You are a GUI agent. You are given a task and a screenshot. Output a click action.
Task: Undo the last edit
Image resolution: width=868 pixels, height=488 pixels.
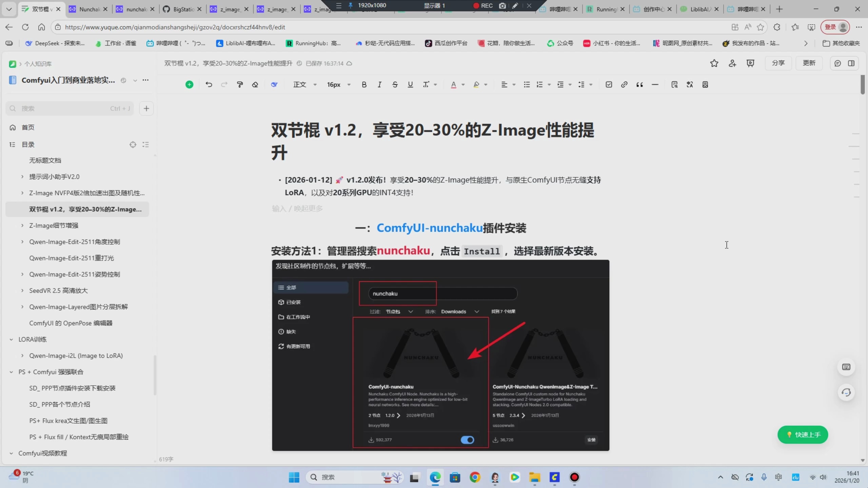[x=209, y=84]
